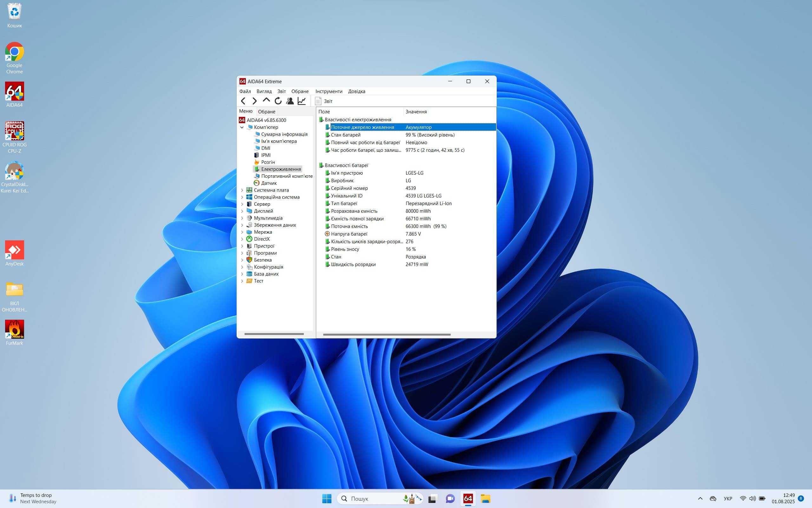Open Google Chrome desktop shortcut
Image resolution: width=812 pixels, height=508 pixels.
click(x=14, y=58)
